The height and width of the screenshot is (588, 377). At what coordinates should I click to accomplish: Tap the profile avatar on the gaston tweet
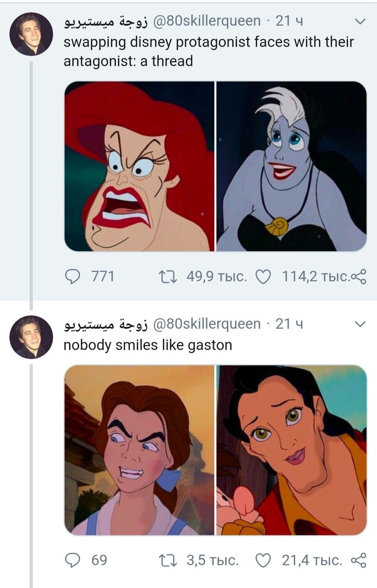tap(31, 337)
